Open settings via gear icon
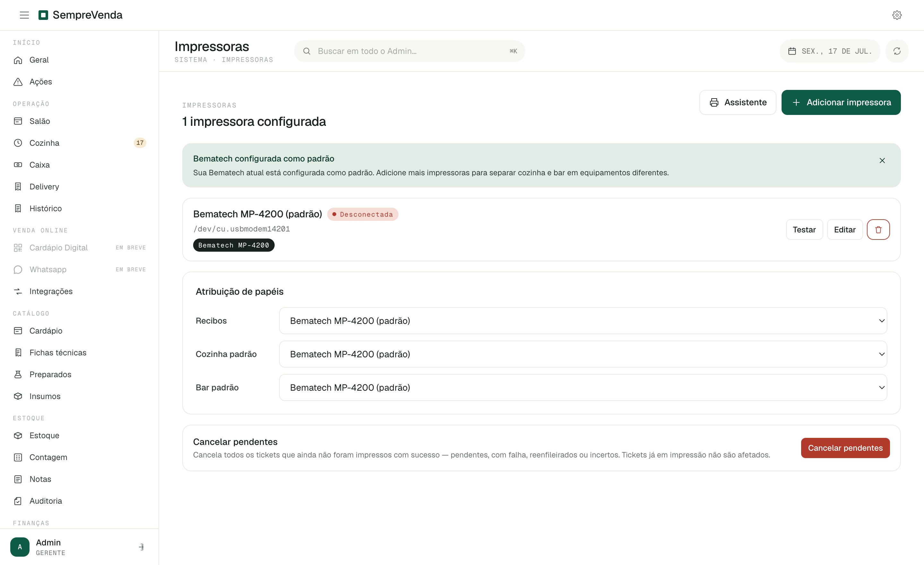The height and width of the screenshot is (565, 924). pyautogui.click(x=897, y=15)
